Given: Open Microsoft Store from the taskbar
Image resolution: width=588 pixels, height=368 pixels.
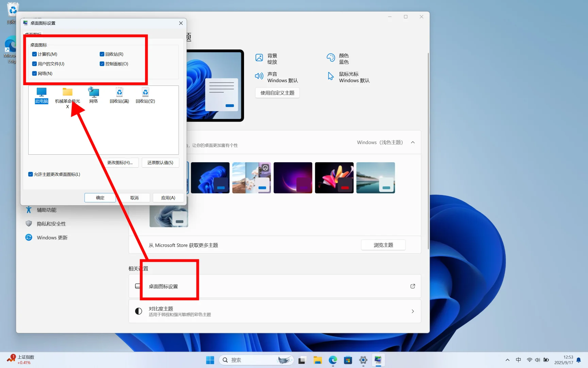Looking at the screenshot, I should (348, 360).
